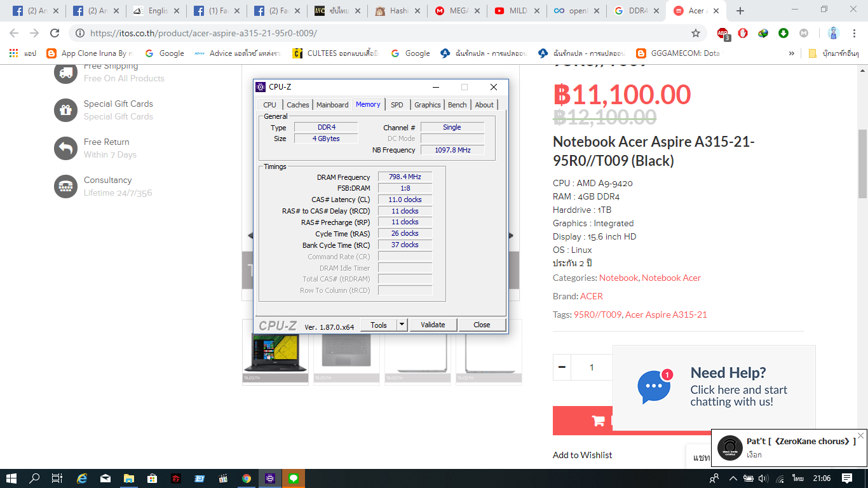Decrease product quantity with minus button

point(562,367)
